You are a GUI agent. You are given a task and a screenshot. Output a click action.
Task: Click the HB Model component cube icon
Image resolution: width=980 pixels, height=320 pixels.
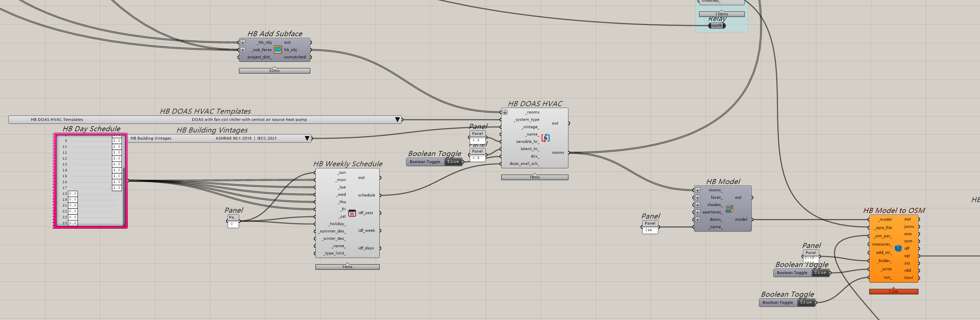point(729,209)
